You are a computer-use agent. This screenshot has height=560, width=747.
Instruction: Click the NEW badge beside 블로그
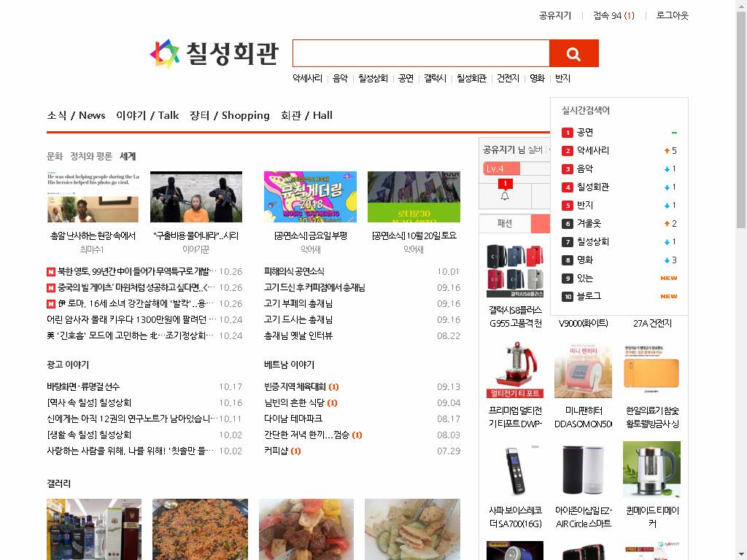[668, 297]
